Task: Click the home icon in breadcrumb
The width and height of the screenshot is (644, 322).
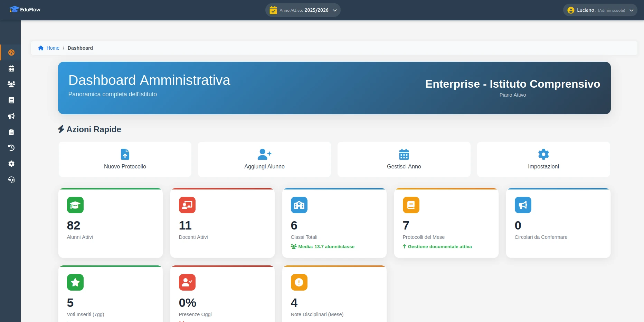Action: tap(41, 48)
